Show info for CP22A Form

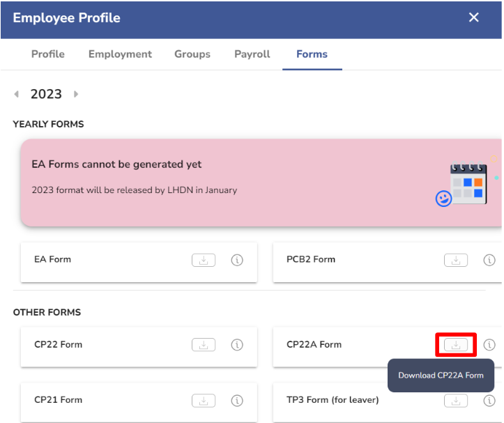click(489, 345)
